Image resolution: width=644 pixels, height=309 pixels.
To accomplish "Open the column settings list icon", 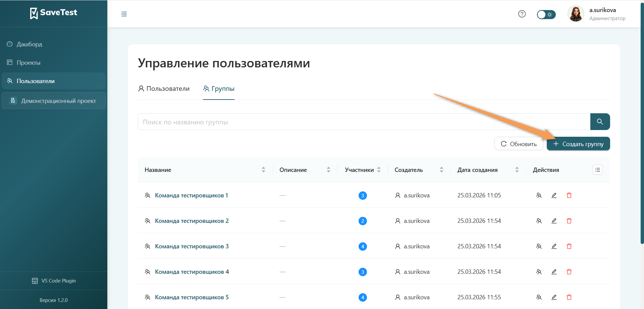I will (597, 170).
